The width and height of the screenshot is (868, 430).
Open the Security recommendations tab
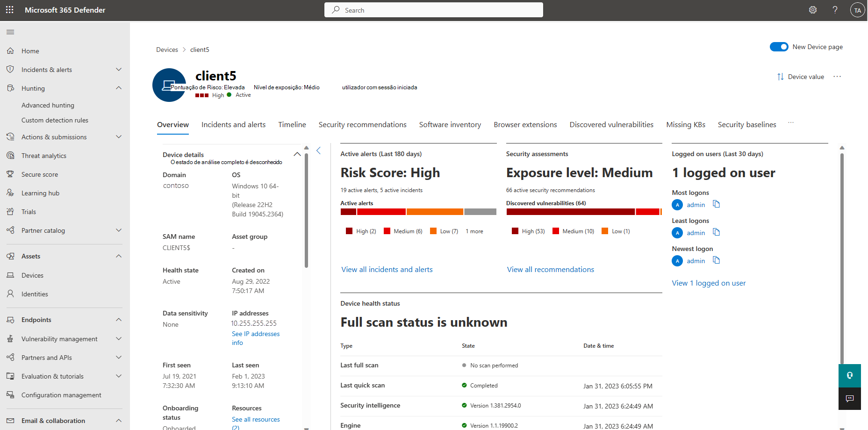(x=362, y=125)
